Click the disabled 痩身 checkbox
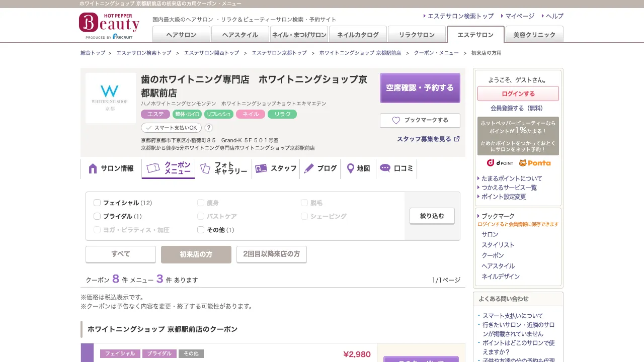Image resolution: width=644 pixels, height=362 pixels. [x=201, y=203]
